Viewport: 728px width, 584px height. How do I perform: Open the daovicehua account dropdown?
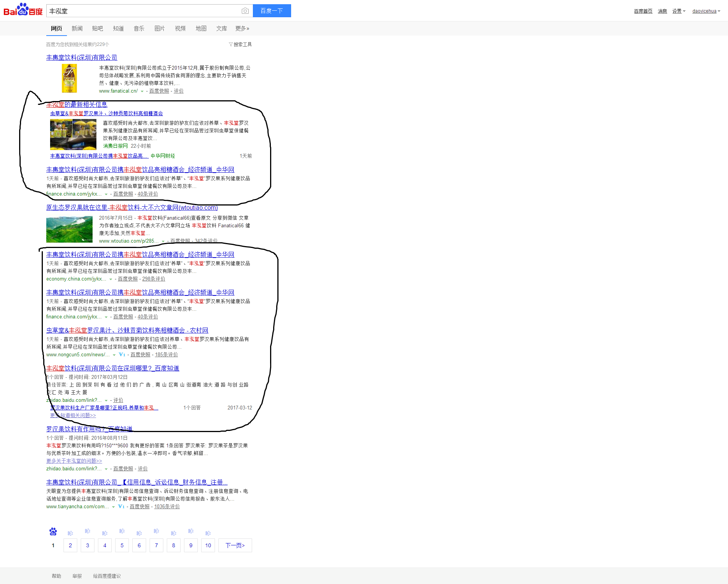click(x=706, y=11)
